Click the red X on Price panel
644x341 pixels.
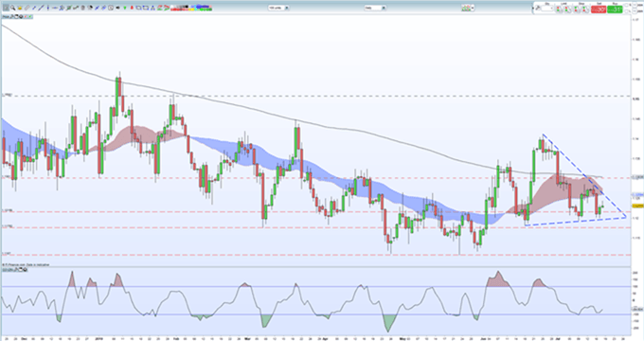point(25,17)
